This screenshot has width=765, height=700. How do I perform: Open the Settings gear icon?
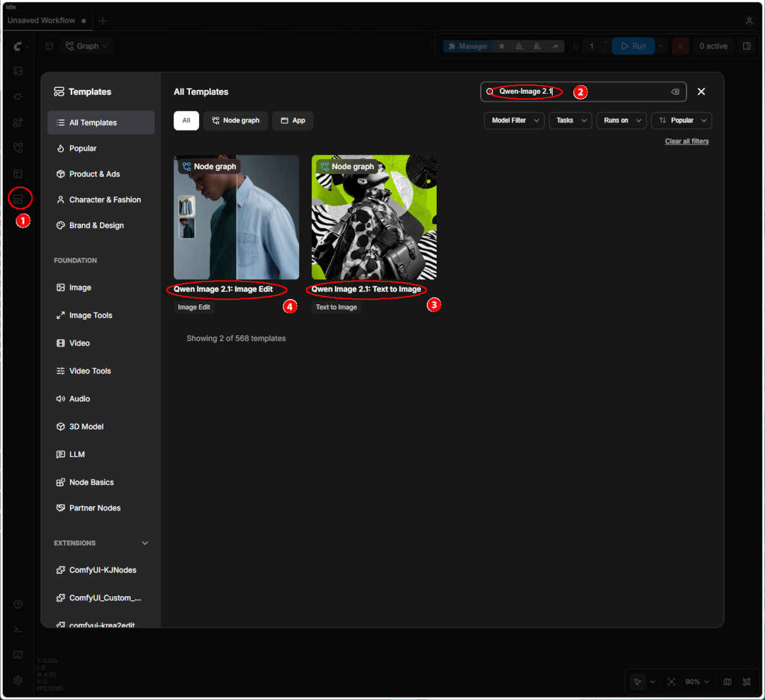coord(19,680)
